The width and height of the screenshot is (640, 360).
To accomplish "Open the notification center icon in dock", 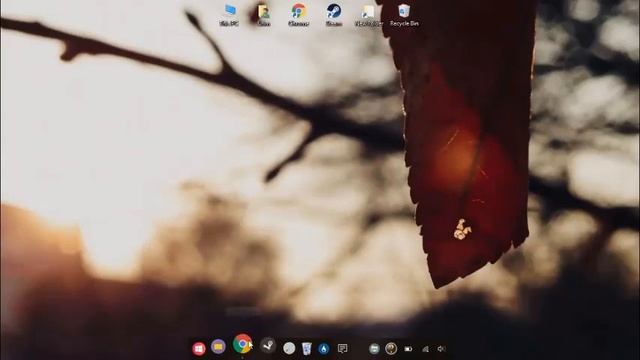I will point(342,349).
